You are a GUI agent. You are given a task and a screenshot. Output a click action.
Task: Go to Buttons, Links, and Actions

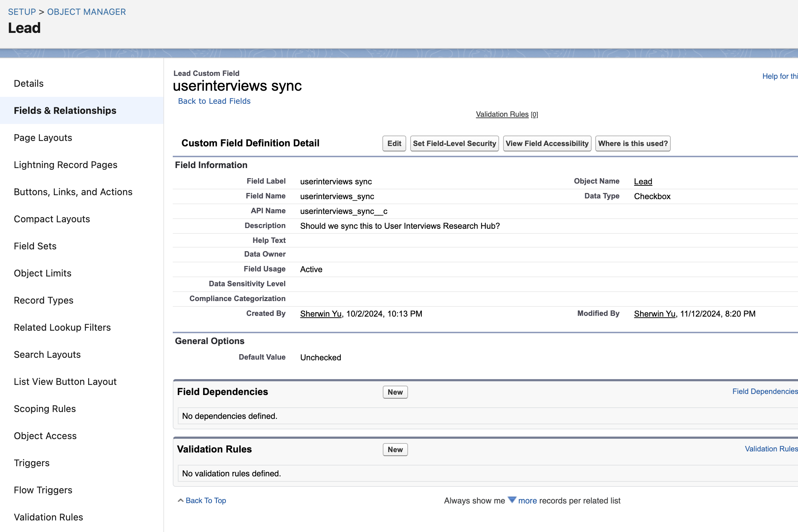pyautogui.click(x=73, y=192)
